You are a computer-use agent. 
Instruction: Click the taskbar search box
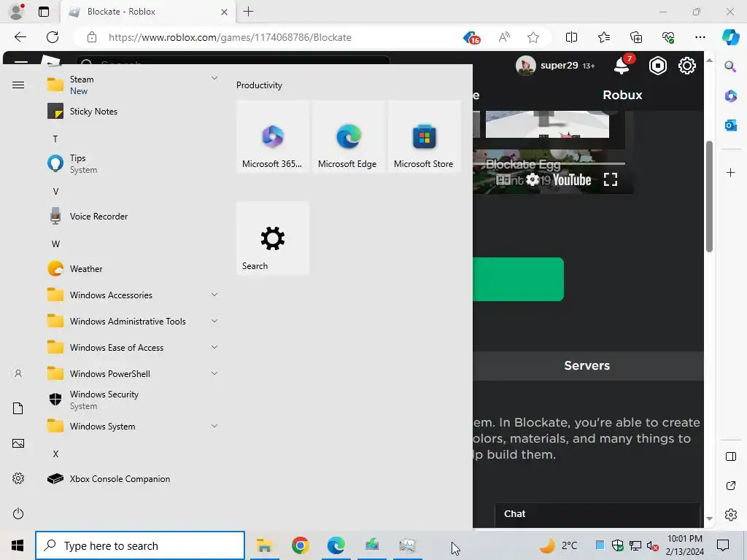coord(140,545)
